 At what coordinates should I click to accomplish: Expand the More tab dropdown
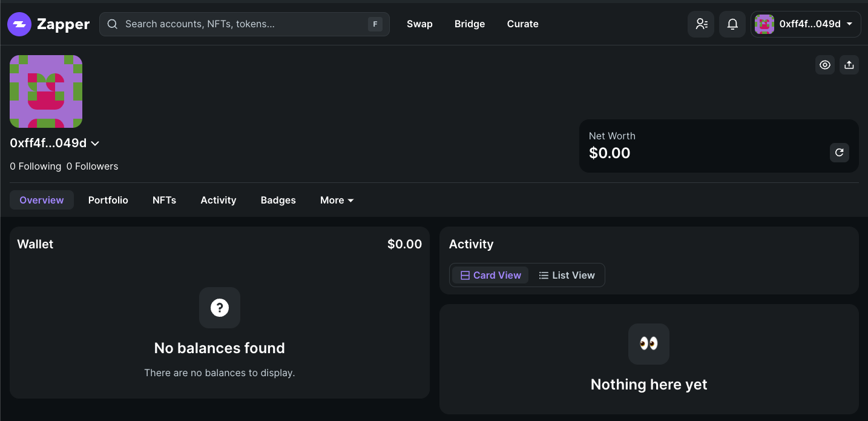tap(337, 200)
